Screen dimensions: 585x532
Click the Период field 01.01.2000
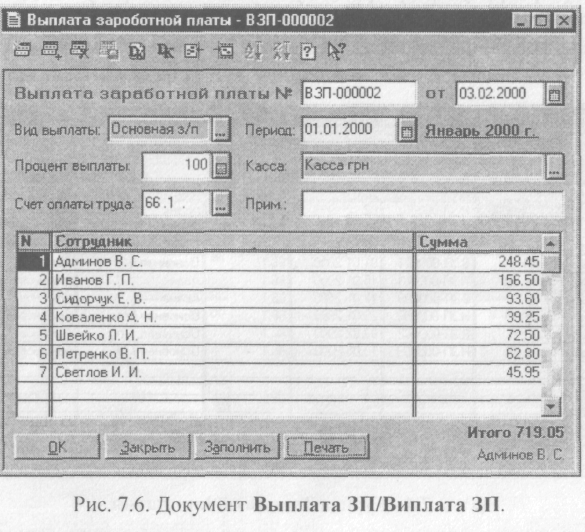tap(349, 130)
